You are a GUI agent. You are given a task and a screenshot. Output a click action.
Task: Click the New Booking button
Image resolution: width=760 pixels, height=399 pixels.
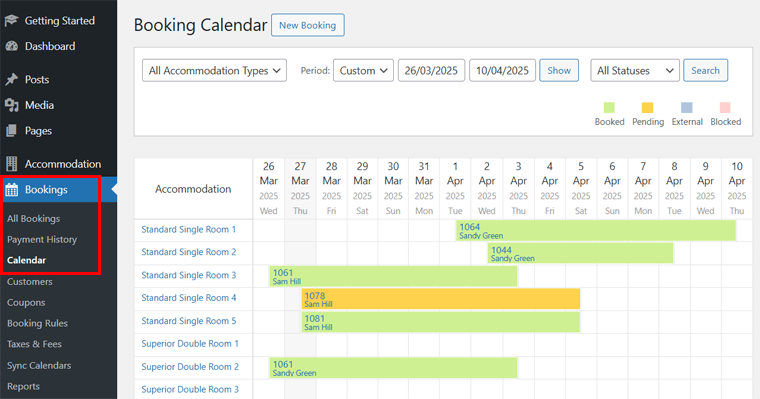[x=308, y=25]
